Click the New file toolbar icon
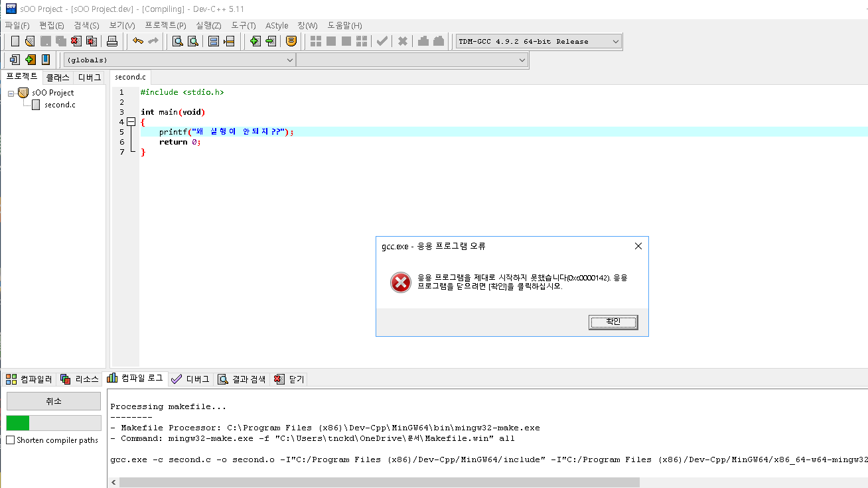 15,41
